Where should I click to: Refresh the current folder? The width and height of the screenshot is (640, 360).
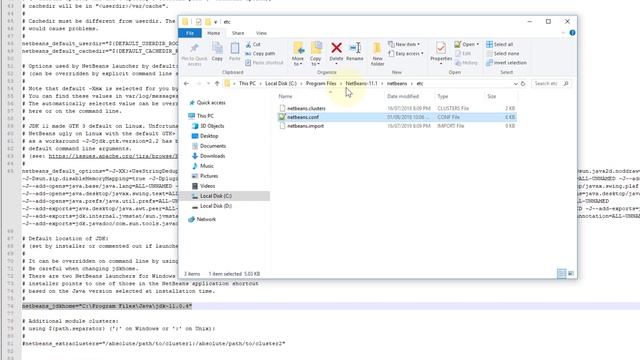coord(523,84)
